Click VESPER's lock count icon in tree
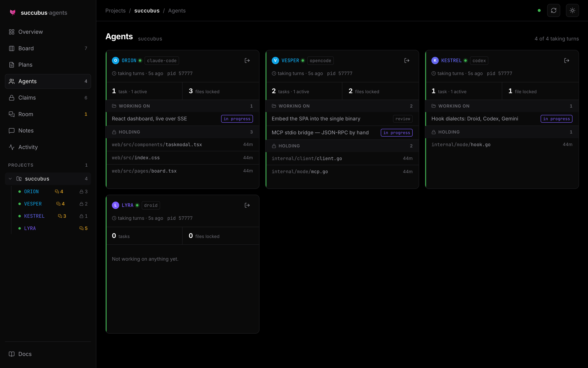 tap(81, 204)
